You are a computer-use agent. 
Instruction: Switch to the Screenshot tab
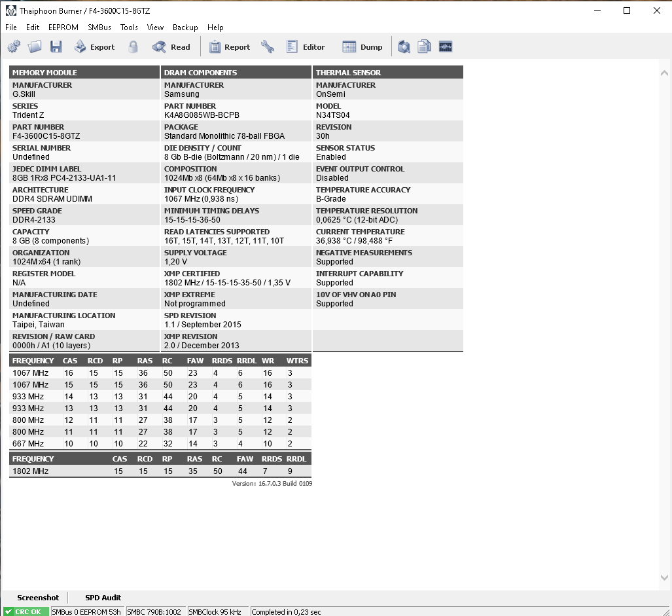(38, 598)
